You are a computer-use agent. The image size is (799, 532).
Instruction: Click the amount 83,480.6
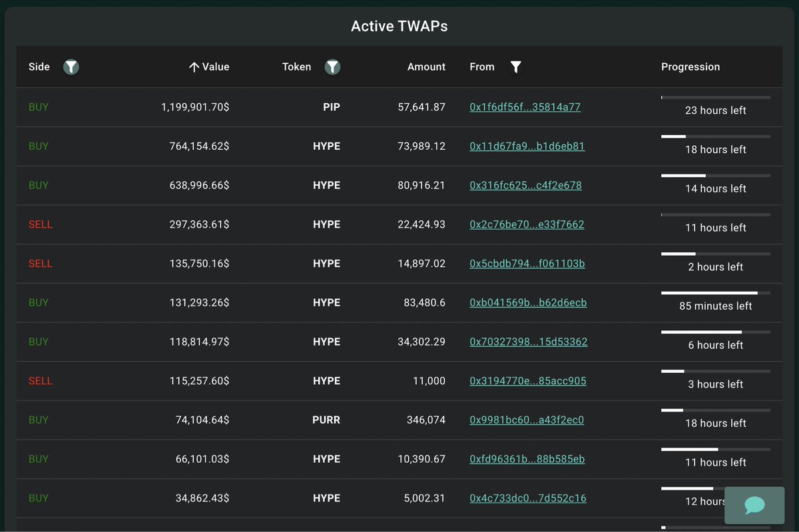coord(424,302)
